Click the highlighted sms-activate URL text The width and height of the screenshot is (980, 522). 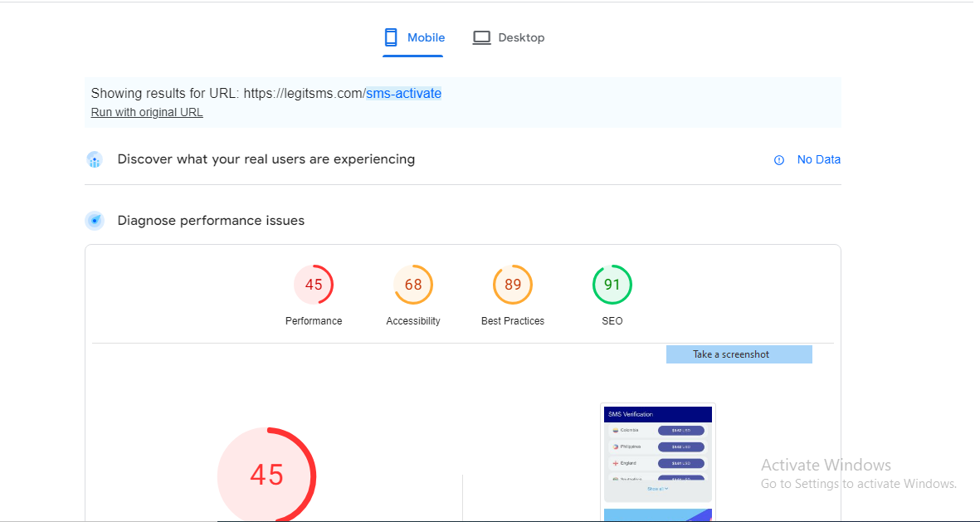pyautogui.click(x=404, y=94)
